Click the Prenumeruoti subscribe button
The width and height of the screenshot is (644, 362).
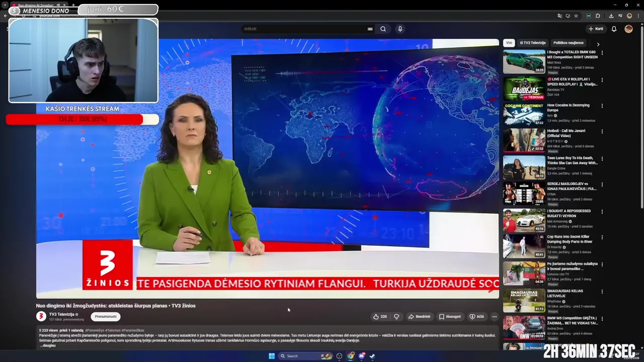[106, 317]
